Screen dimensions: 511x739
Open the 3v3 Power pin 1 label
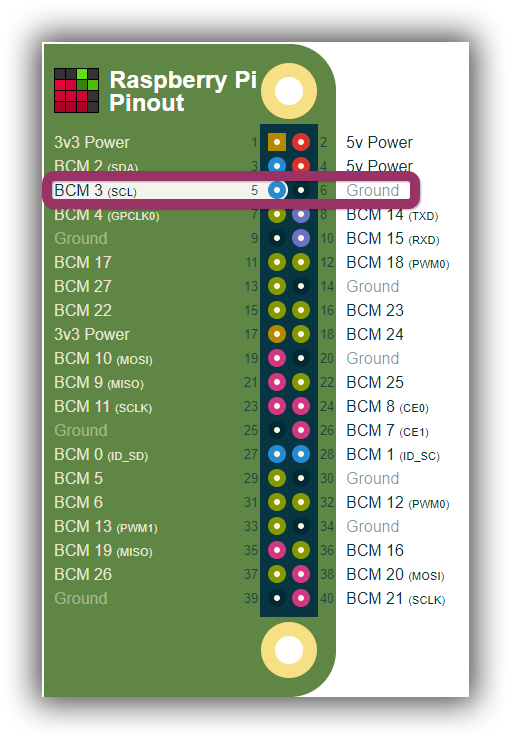92,142
